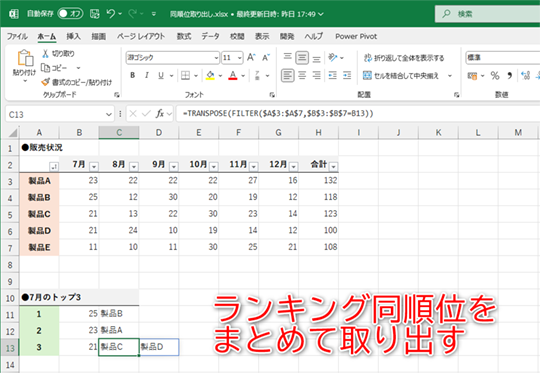The height and width of the screenshot is (373, 540).
Task: Open the font size dropdown
Action: [x=240, y=58]
